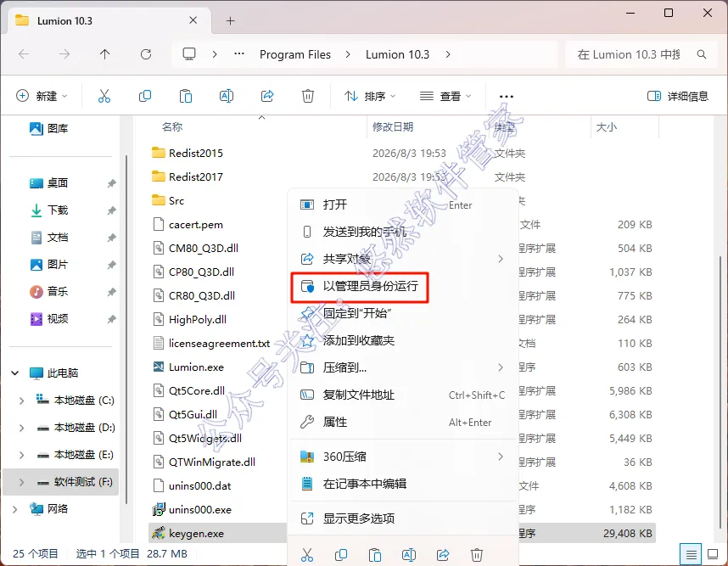Open new tab with plus button
This screenshot has width=728, height=566.
[230, 21]
